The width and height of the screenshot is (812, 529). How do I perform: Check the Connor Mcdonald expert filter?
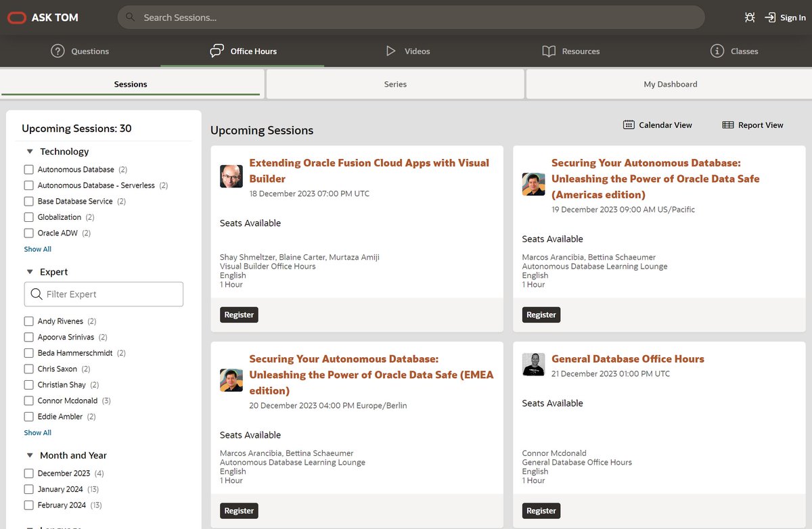coord(28,400)
